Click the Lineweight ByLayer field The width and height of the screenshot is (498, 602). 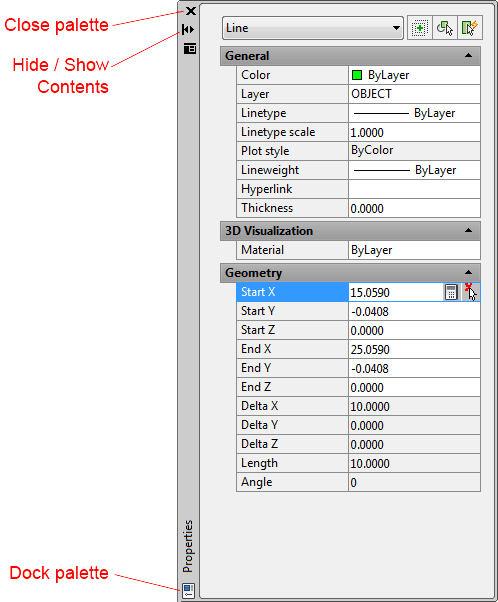tap(414, 170)
